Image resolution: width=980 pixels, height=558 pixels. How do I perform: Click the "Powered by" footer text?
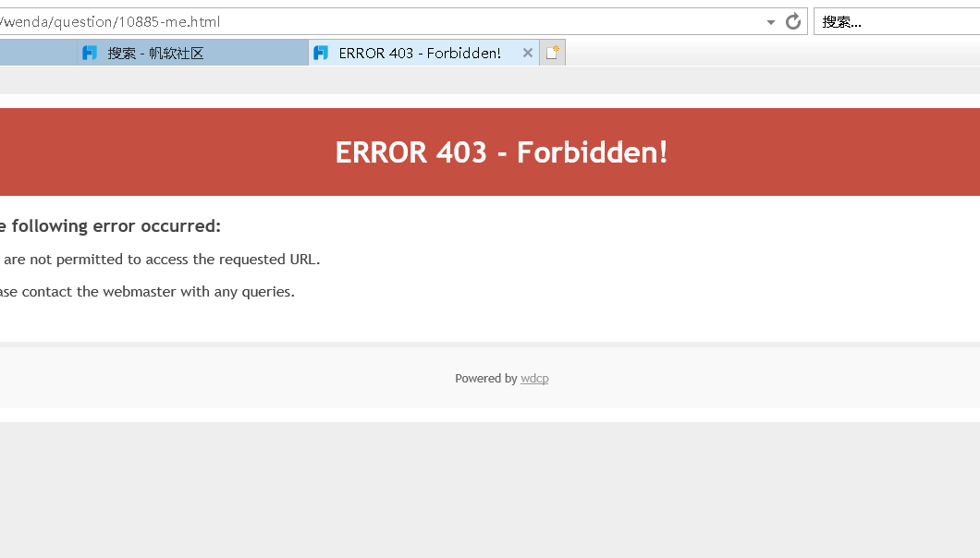click(486, 378)
